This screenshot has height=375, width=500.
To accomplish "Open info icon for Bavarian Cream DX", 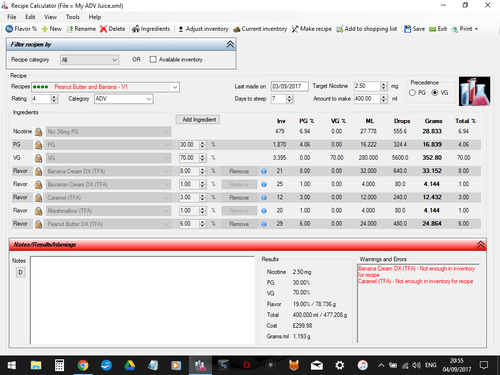I will [264, 184].
